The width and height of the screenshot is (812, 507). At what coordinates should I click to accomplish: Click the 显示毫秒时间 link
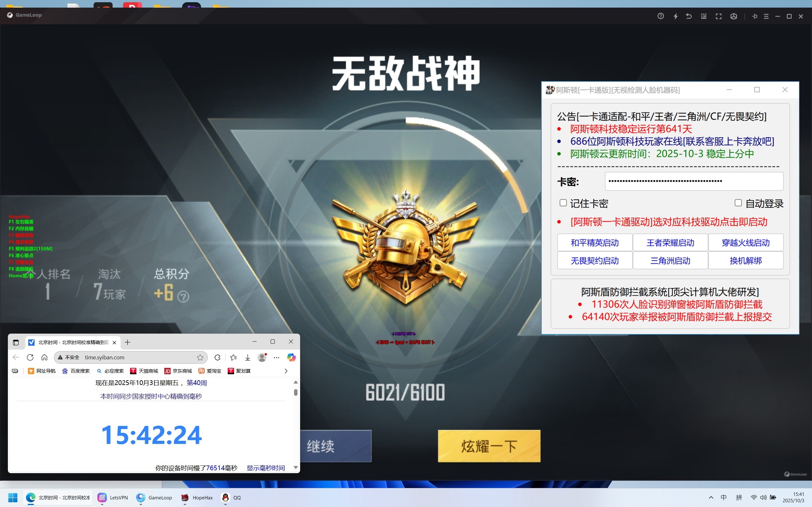(265, 468)
